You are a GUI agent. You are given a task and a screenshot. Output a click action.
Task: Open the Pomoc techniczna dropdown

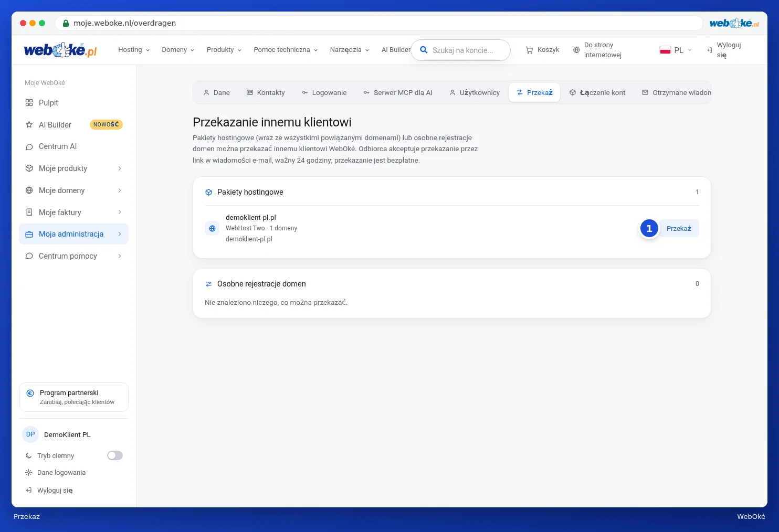286,50
